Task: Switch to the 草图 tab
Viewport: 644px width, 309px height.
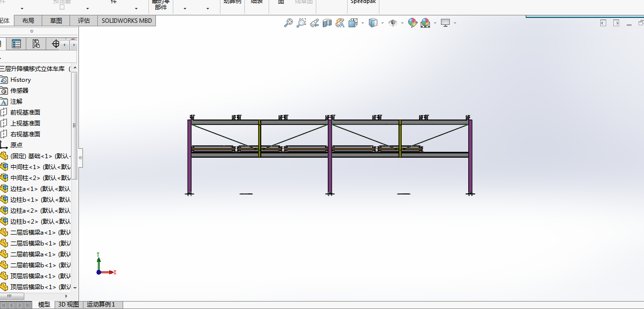Action: (56, 21)
